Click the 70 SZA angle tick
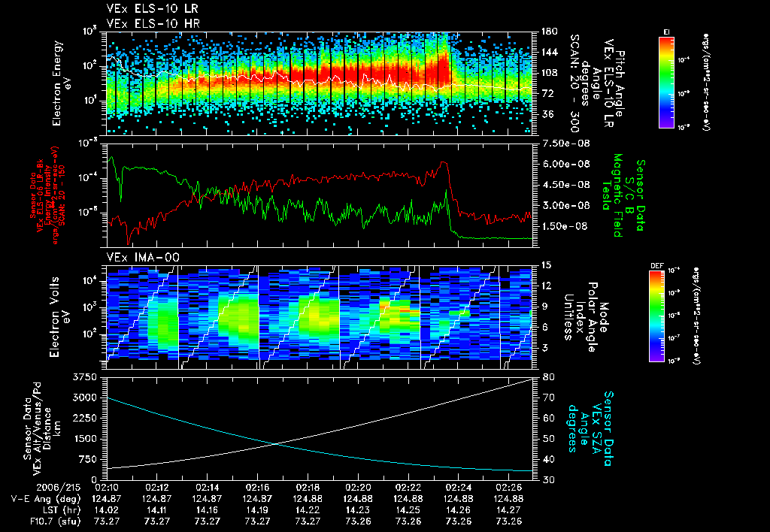770x532 pixels. (549, 397)
